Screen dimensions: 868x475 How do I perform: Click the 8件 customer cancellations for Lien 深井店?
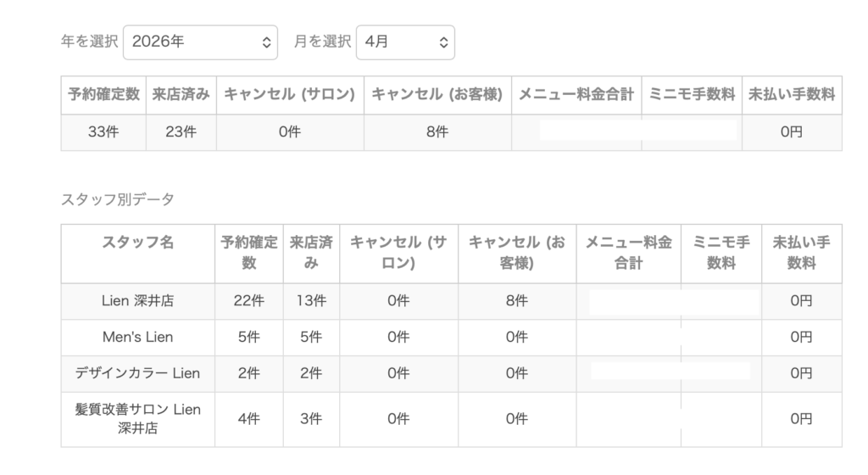click(x=516, y=301)
